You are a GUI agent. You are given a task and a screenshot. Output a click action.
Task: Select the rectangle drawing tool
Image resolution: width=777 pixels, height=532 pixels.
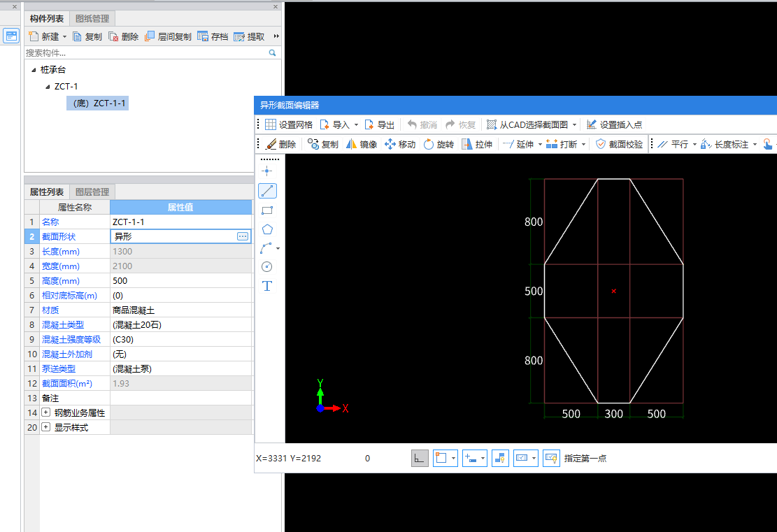click(x=267, y=210)
